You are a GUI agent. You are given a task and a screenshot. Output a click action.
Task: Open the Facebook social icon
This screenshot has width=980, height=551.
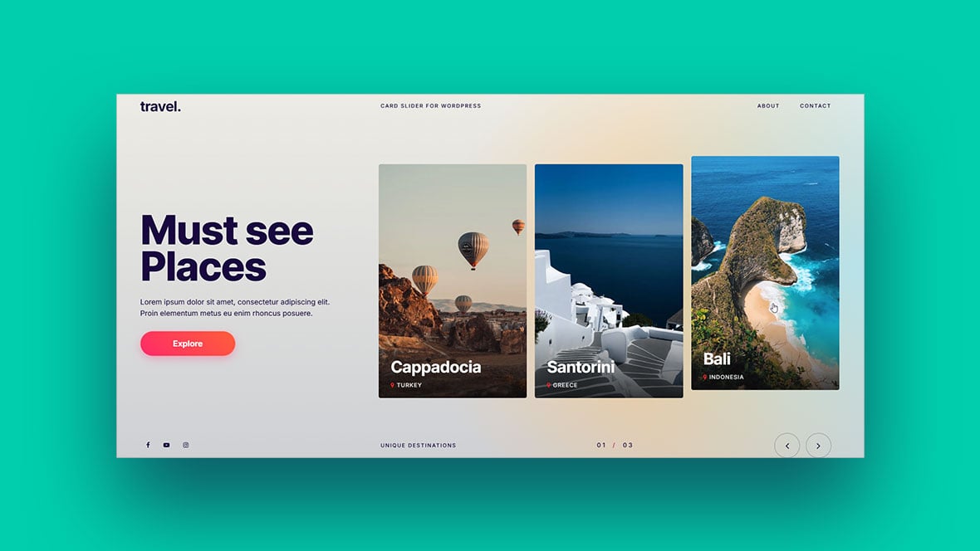(x=148, y=446)
